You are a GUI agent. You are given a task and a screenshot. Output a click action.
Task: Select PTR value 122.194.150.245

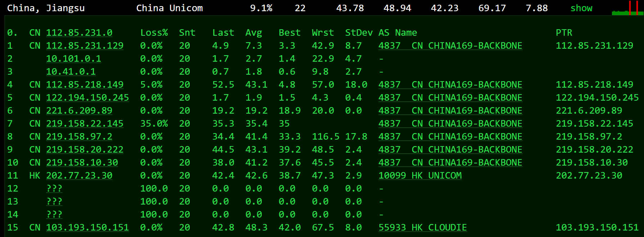[x=597, y=98]
